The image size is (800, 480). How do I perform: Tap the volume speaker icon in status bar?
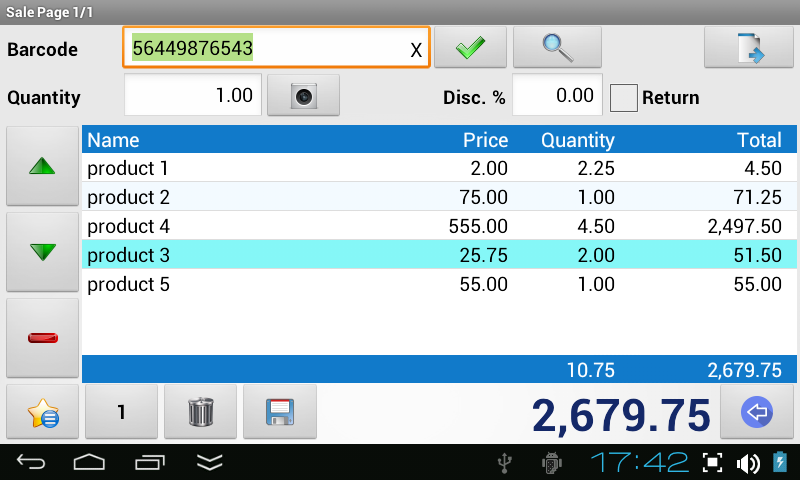point(748,463)
